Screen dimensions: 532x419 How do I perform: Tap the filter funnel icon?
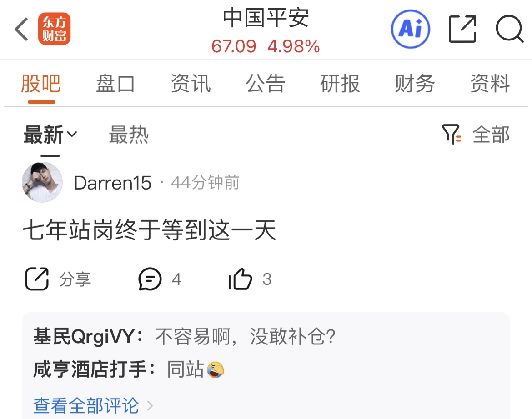(x=451, y=134)
